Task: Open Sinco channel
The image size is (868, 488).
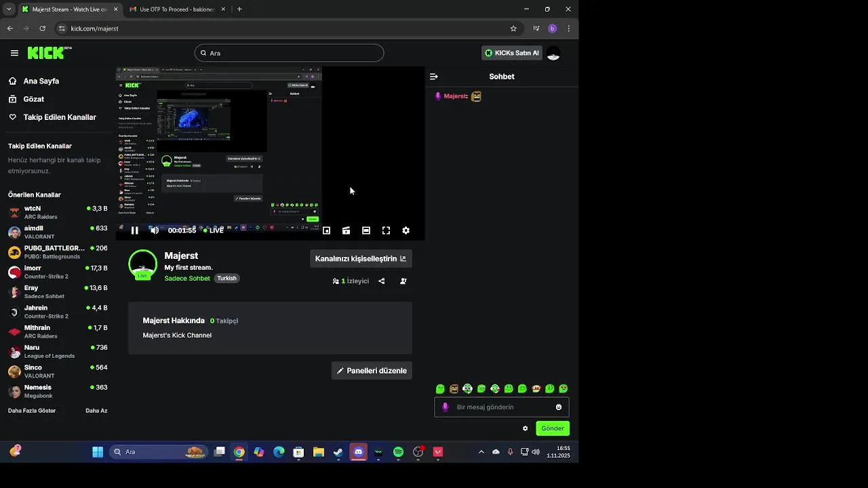Action: click(58, 371)
